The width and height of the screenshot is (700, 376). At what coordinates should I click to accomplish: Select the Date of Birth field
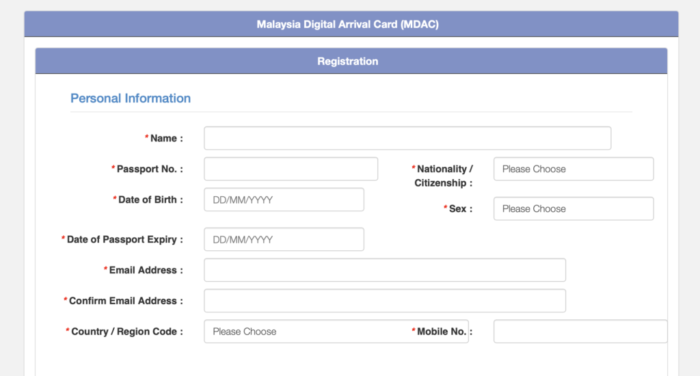pos(284,200)
